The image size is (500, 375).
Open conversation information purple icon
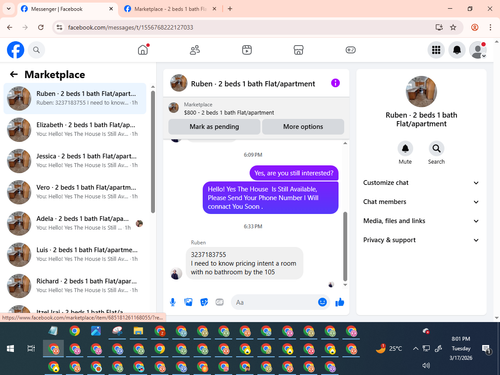[335, 83]
